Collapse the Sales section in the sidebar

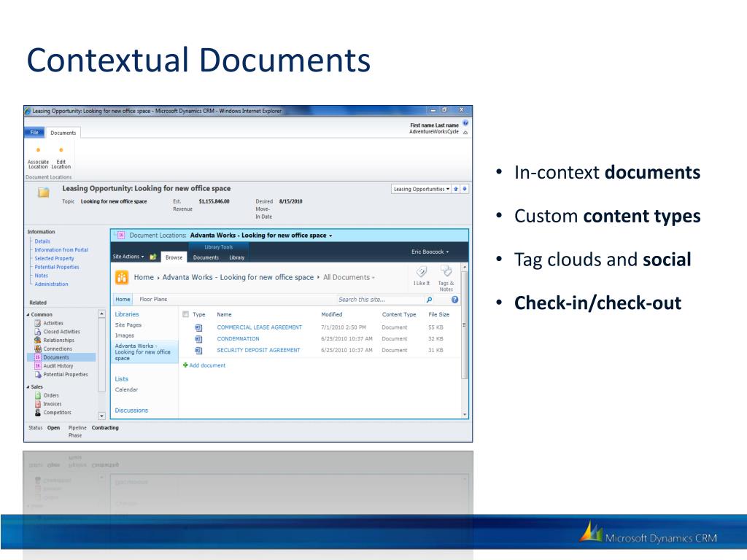[28, 387]
